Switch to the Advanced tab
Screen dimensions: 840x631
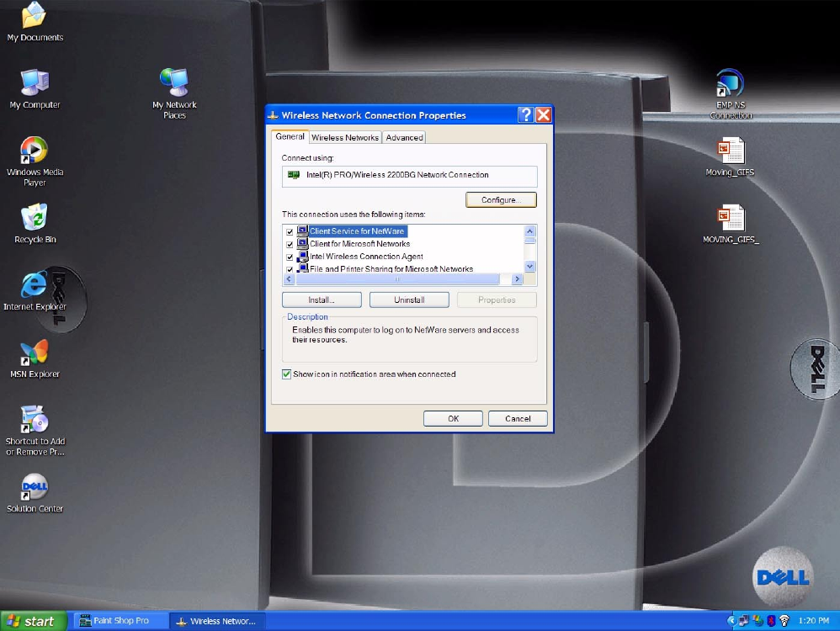[x=405, y=138]
